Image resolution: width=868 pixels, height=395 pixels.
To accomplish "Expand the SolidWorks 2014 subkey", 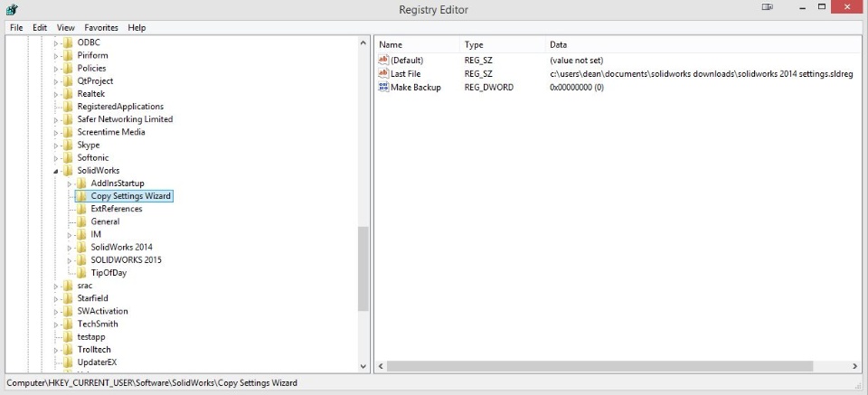I will pyautogui.click(x=70, y=248).
